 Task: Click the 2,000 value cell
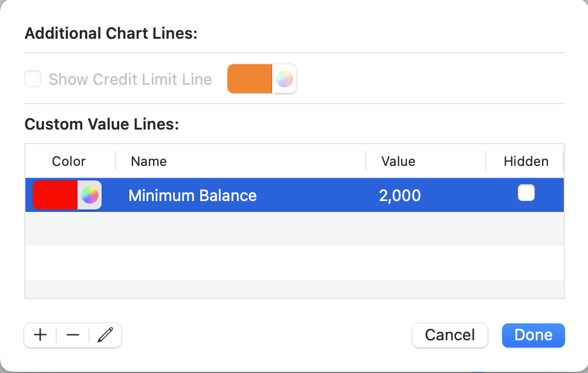pyautogui.click(x=400, y=196)
